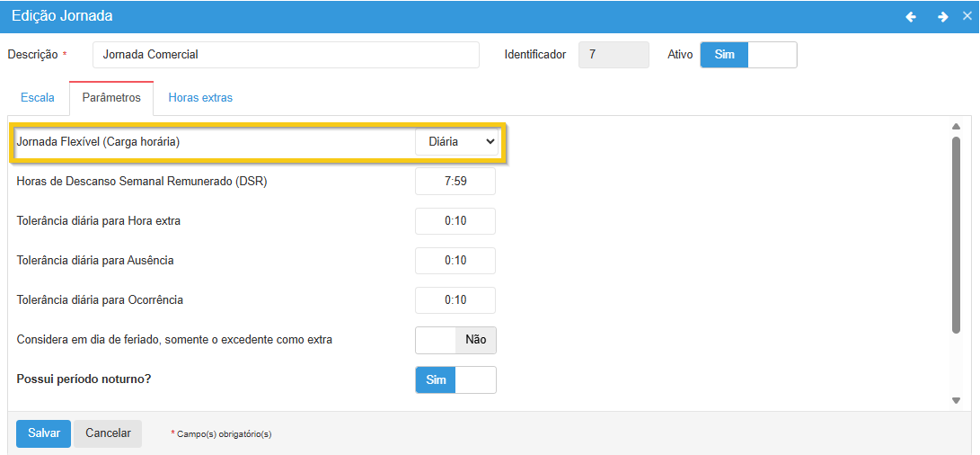Toggle the Possui período noturno switch
Viewport: 980px width, 455px height.
pos(455,379)
